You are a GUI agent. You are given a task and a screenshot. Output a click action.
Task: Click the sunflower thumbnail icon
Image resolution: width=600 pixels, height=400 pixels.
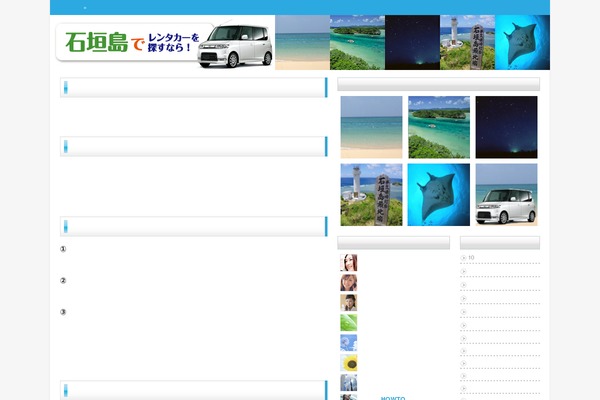coord(349,363)
